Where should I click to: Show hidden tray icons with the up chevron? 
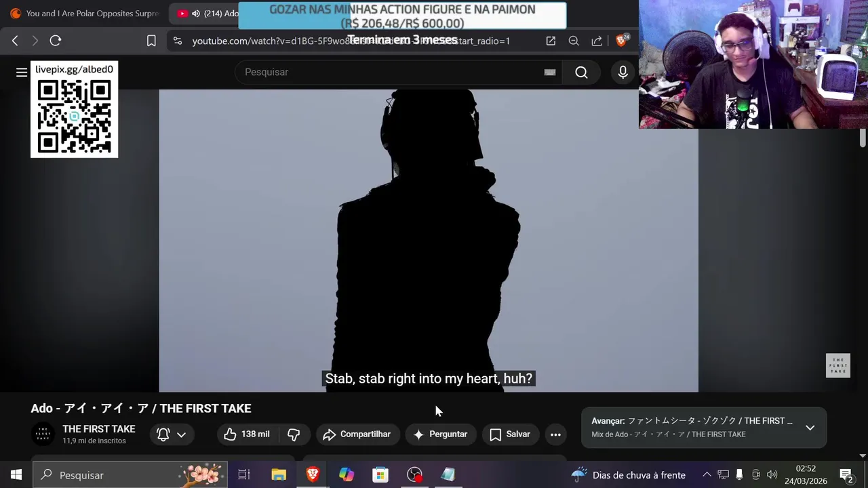[x=707, y=475]
